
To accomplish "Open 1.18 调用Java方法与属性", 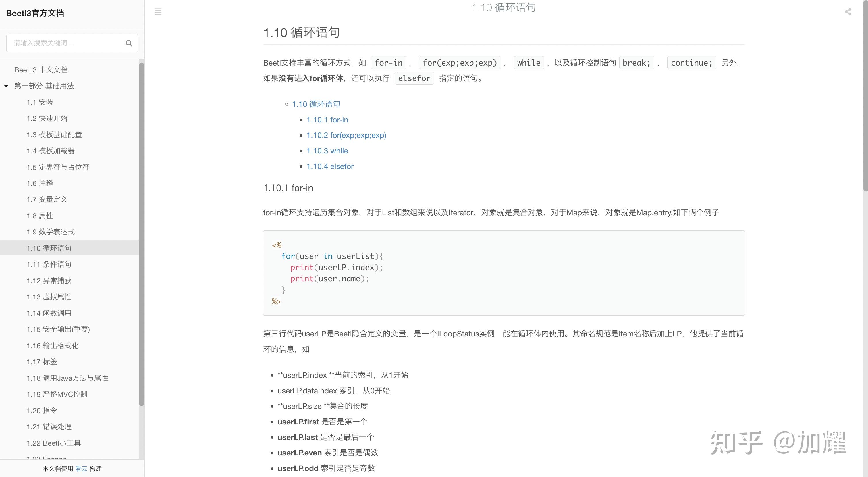I will 67,378.
